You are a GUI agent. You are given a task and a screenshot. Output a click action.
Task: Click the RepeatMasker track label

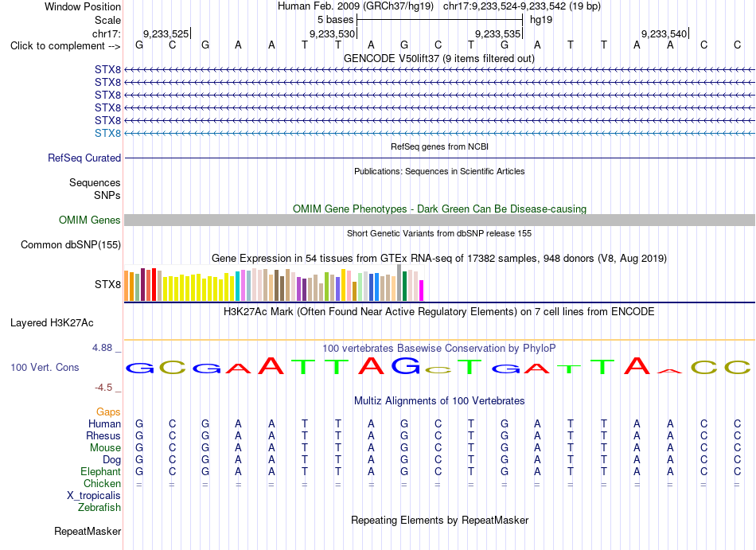tap(88, 531)
